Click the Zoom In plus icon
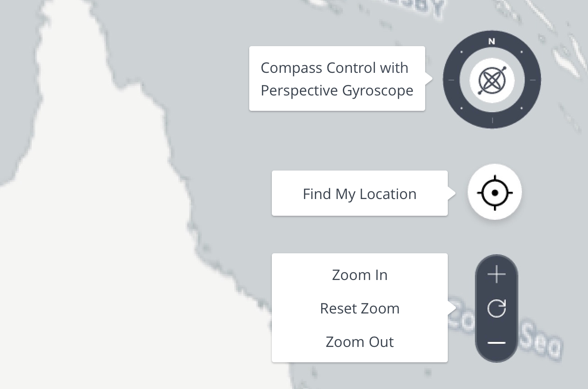Image resolution: width=588 pixels, height=389 pixels. (496, 273)
